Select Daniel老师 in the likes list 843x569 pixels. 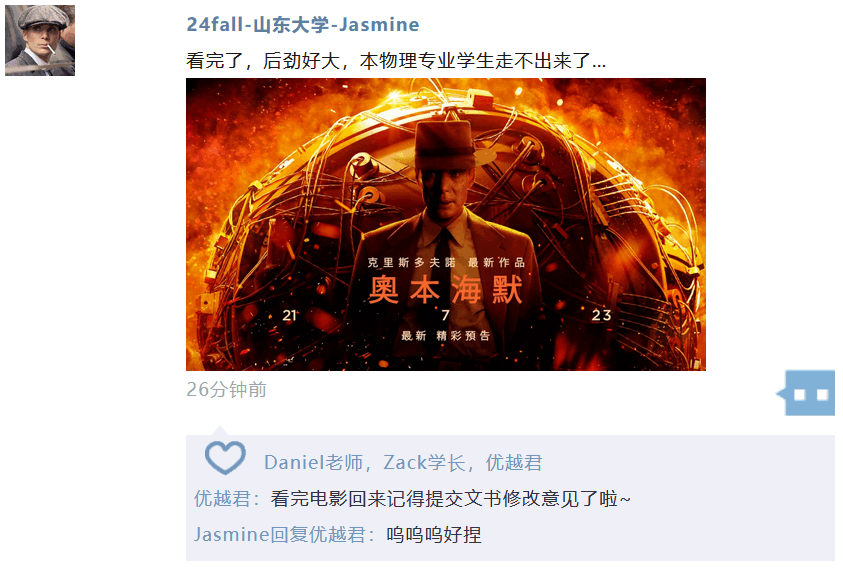(x=313, y=463)
